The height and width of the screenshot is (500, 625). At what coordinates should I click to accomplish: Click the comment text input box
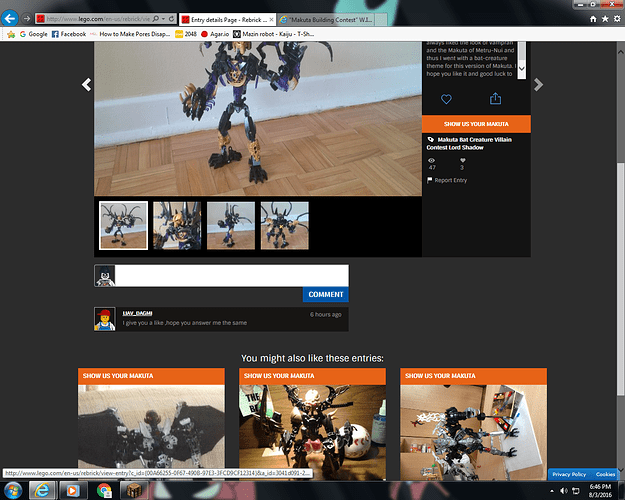(232, 276)
